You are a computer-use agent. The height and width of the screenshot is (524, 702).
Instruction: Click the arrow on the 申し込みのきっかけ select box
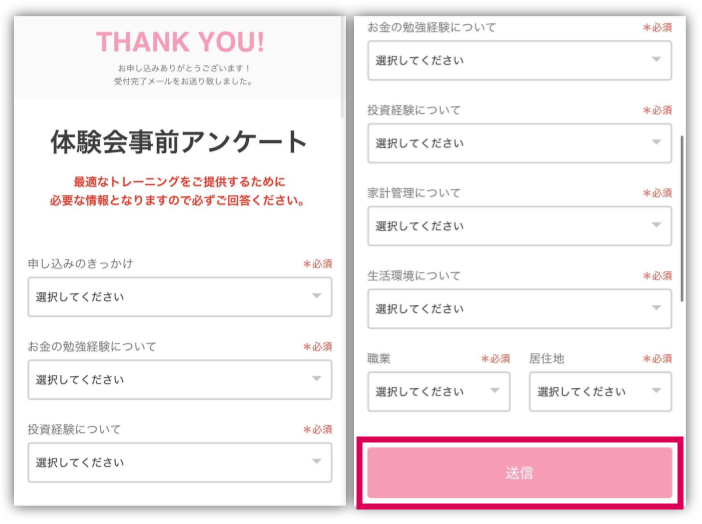317,296
